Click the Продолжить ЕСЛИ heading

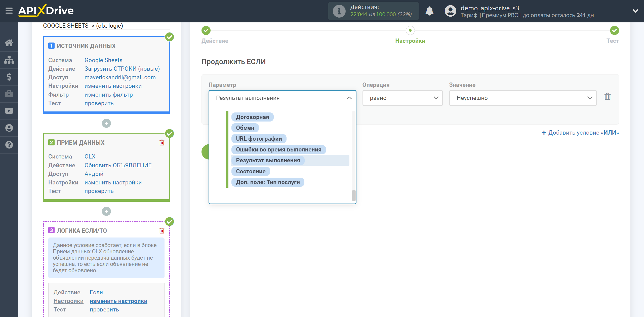(233, 62)
